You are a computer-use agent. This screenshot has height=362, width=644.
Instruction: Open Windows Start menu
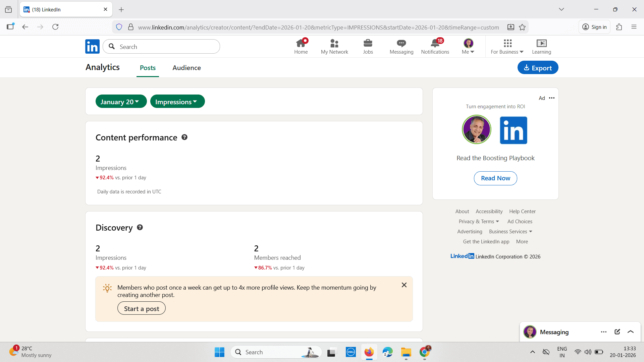tap(219, 352)
